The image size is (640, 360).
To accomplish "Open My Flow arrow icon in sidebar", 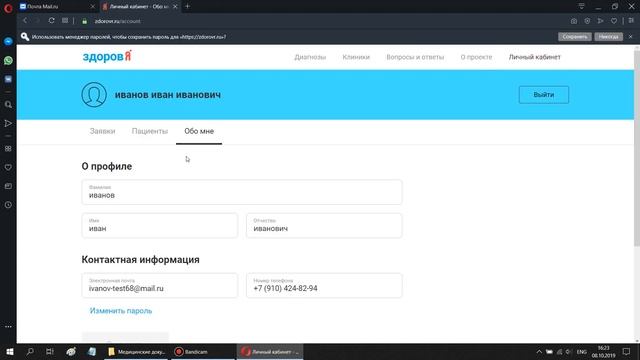I will click(8, 123).
